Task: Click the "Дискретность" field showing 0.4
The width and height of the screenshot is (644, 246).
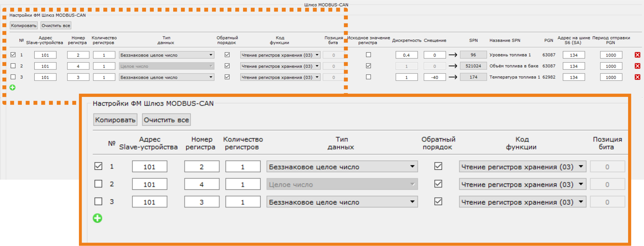Action: [x=406, y=55]
